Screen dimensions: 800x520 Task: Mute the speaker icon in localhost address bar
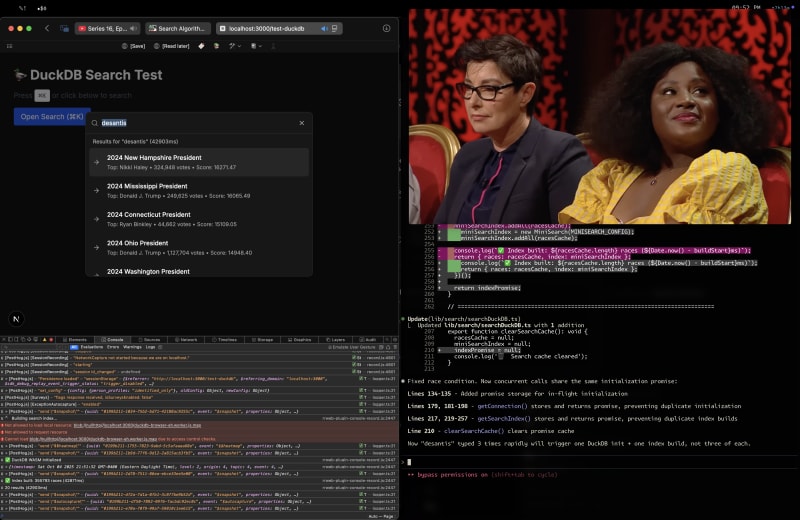(x=323, y=29)
